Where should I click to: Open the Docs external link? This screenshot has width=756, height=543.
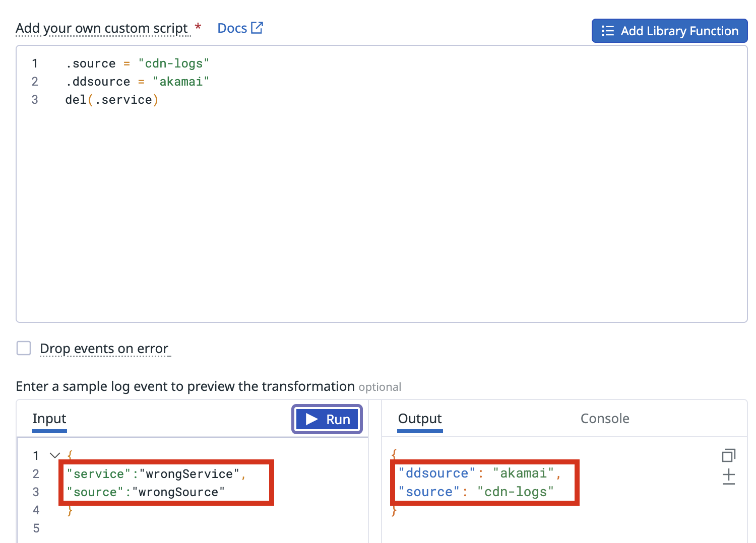tap(240, 28)
